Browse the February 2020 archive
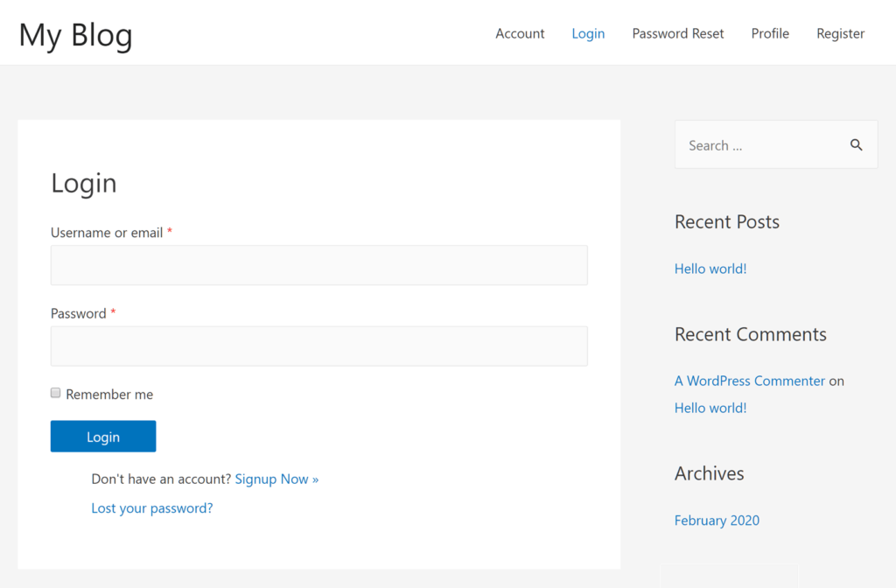Screen dimensions: 896x588 [x=717, y=520]
